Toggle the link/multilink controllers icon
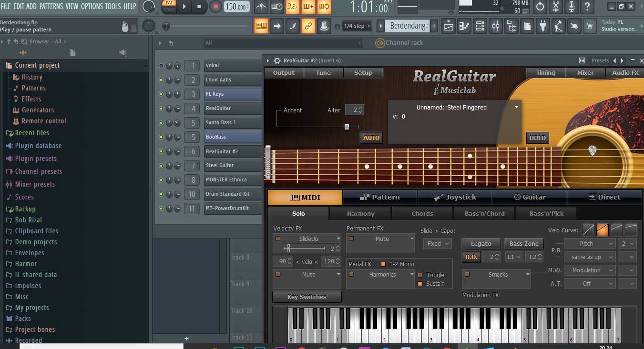644x349 pixels. coord(308,26)
